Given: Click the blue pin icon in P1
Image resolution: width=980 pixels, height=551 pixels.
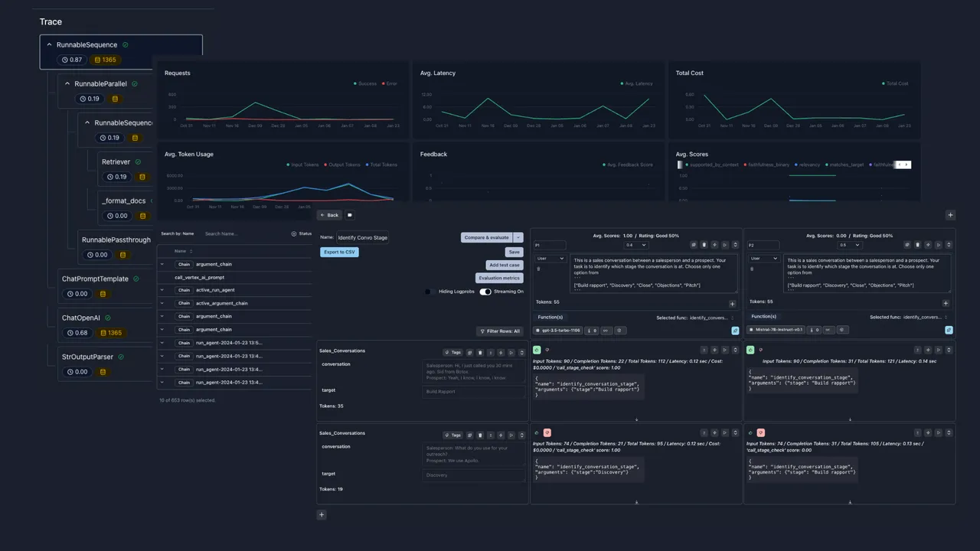Looking at the screenshot, I should (735, 330).
